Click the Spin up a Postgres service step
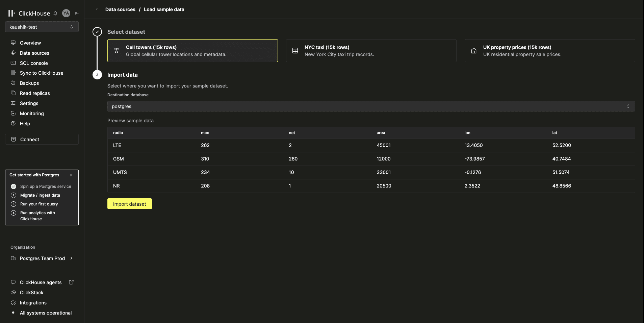 [x=46, y=187]
